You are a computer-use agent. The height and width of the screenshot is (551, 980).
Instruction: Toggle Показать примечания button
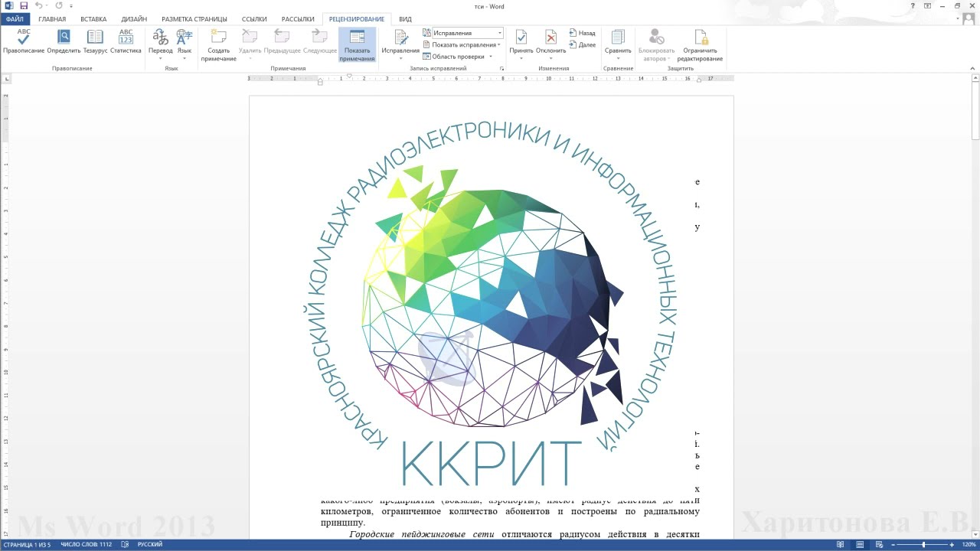pyautogui.click(x=357, y=45)
